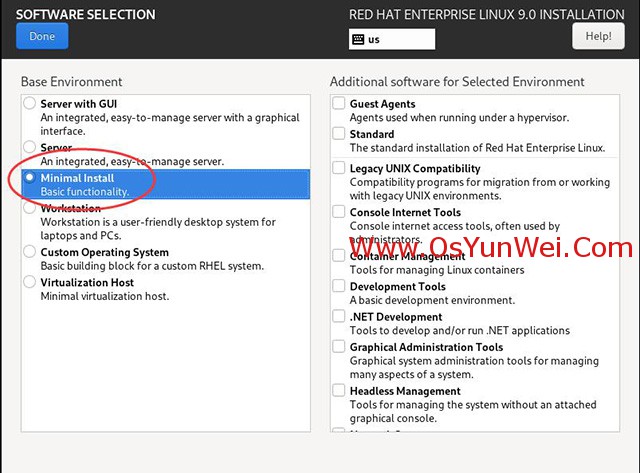
Task: Select the Server base environment radio
Action: pyautogui.click(x=29, y=147)
